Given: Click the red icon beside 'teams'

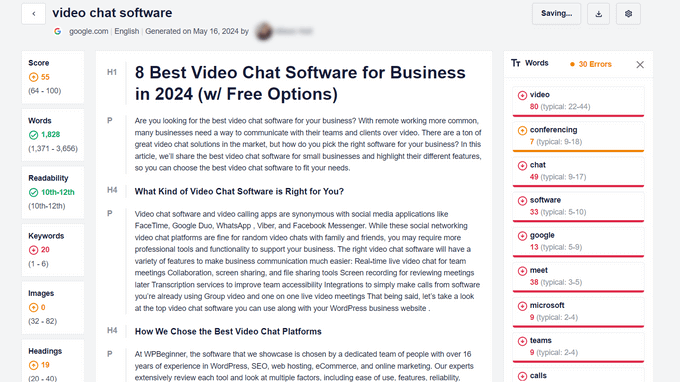Looking at the screenshot, I should pos(522,341).
